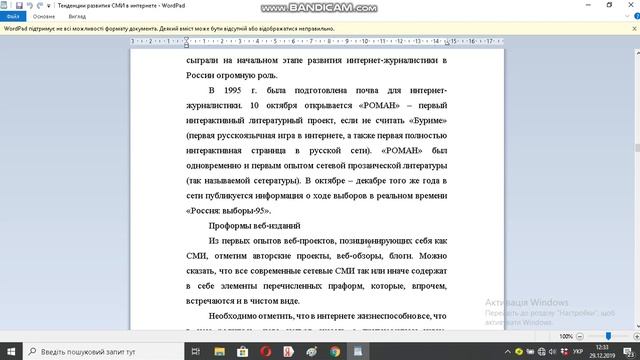Click the battery tray icon
This screenshot has height=360, width=640.
click(530, 351)
